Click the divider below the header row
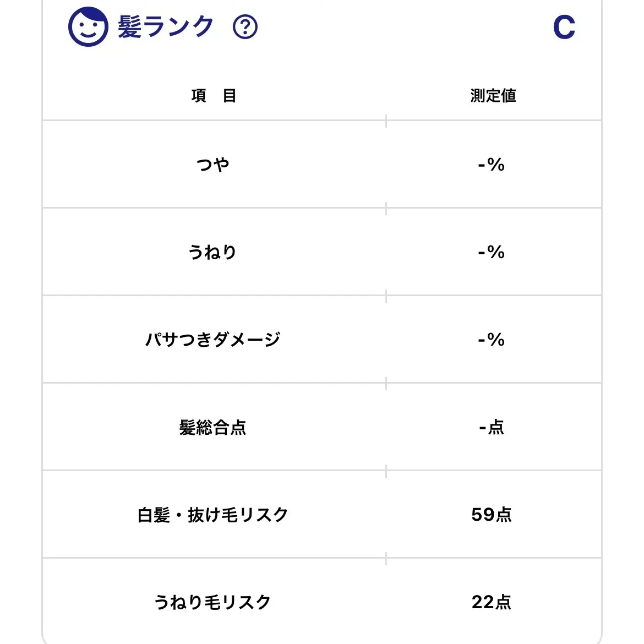The width and height of the screenshot is (644, 644). point(322,121)
